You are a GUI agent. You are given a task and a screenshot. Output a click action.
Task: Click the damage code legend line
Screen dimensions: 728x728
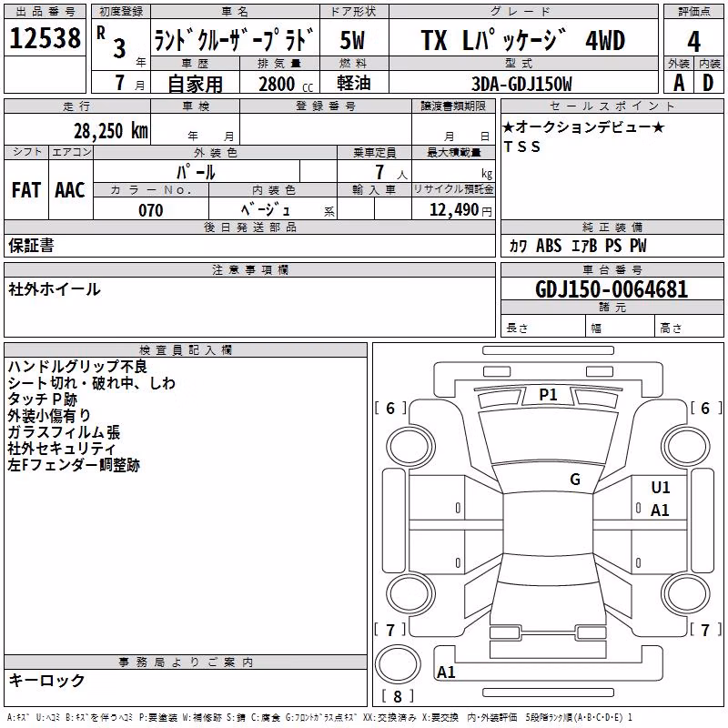[x=319, y=717]
